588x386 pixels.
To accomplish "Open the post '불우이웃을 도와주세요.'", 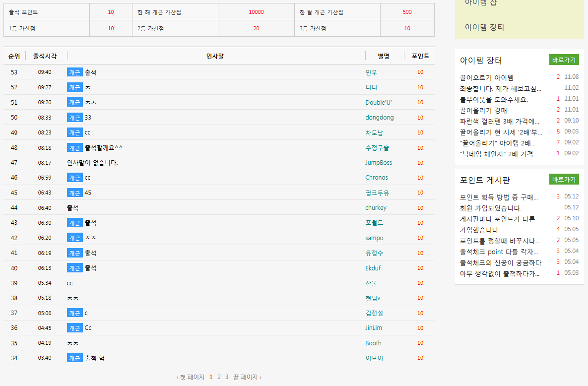I will click(494, 99).
